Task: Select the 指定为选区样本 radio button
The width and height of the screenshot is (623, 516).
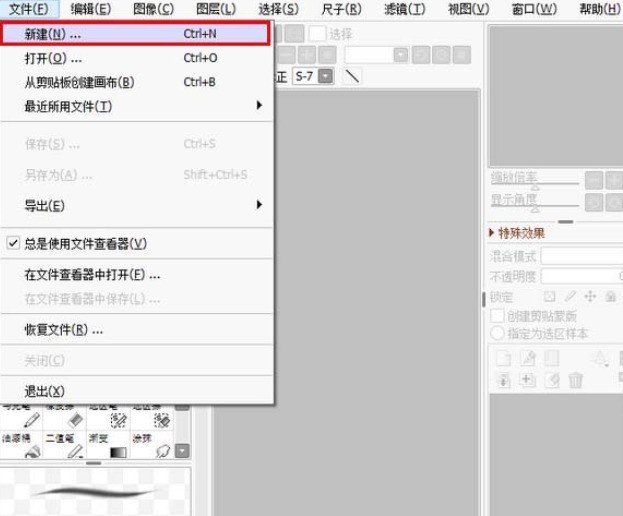Action: 497,333
